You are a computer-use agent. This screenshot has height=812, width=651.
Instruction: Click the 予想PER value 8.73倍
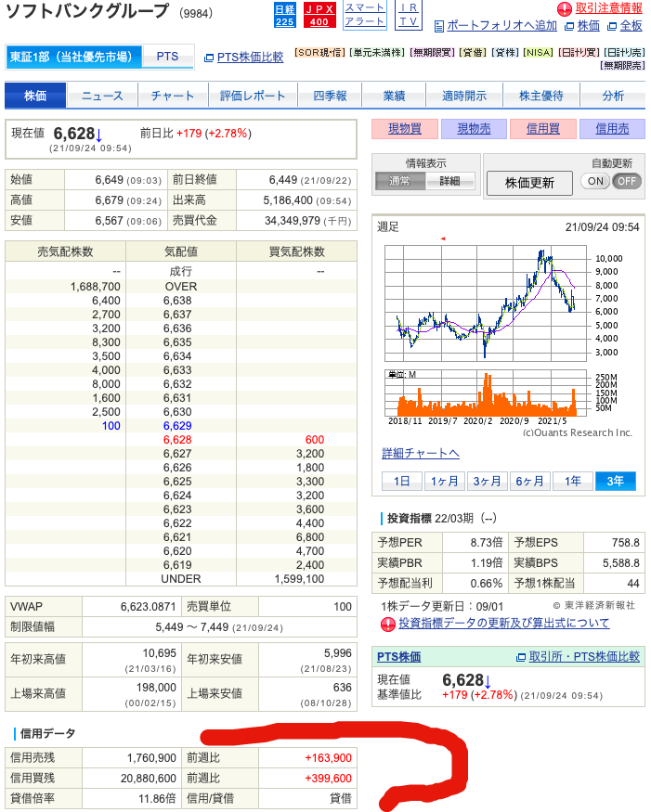(487, 542)
